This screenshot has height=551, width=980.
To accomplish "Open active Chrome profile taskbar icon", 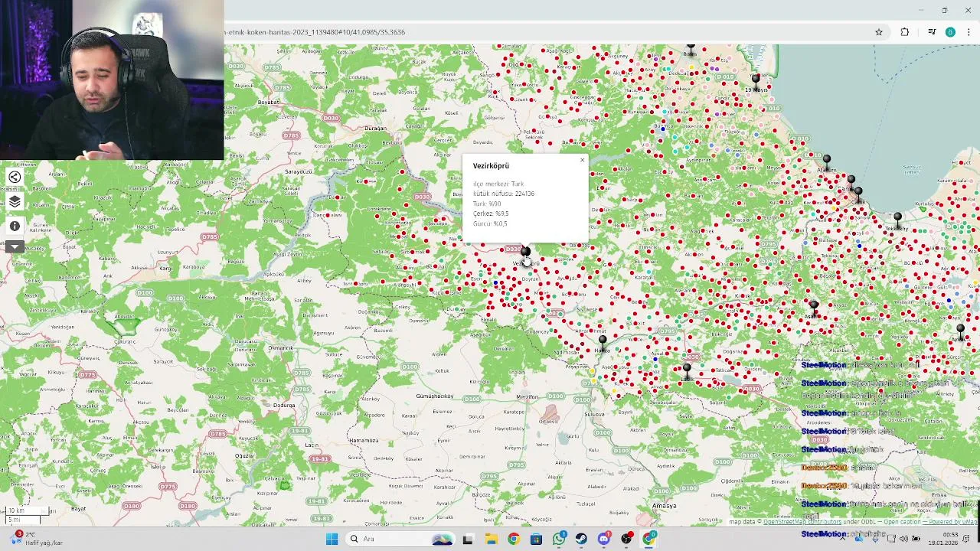I will (649, 539).
